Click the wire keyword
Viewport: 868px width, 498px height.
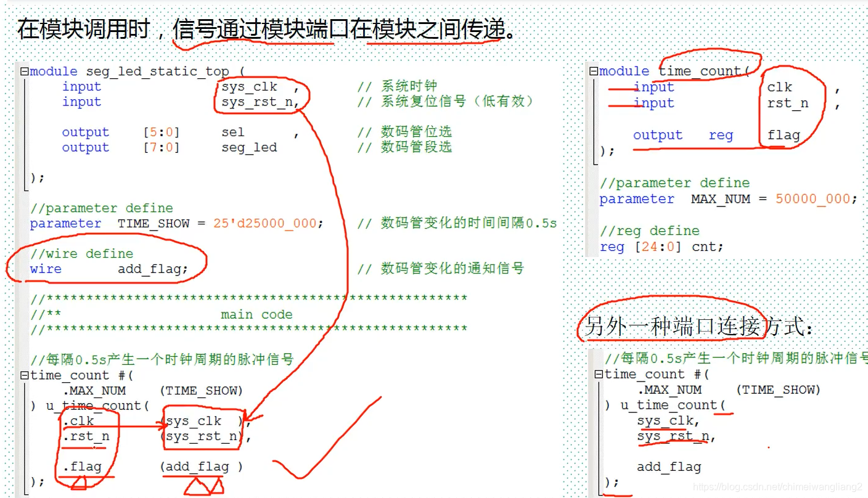pos(46,269)
